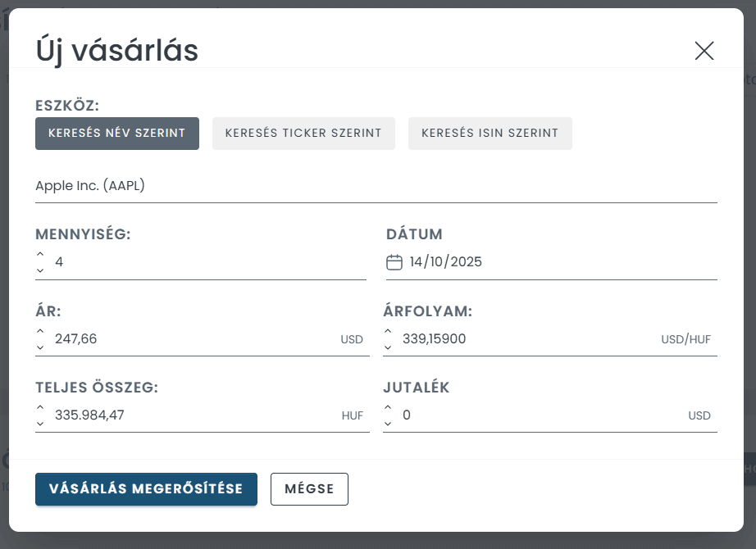Decrease Ár value with down arrow
The width and height of the screenshot is (756, 549).
click(41, 346)
